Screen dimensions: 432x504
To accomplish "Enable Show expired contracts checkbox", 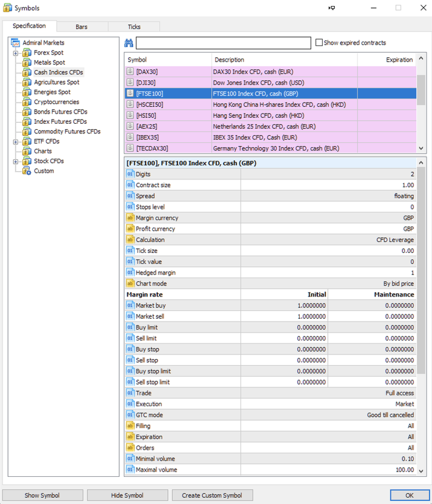I will coord(319,43).
